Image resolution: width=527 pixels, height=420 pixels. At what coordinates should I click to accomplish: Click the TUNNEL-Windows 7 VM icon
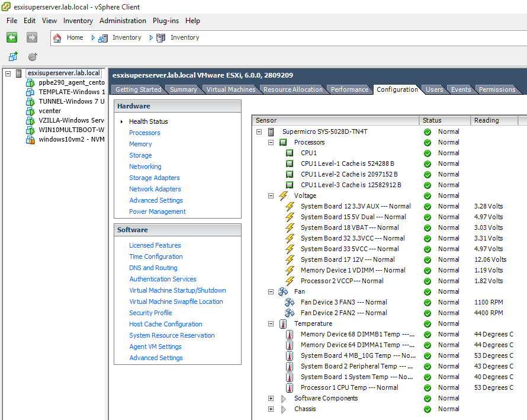coord(30,101)
